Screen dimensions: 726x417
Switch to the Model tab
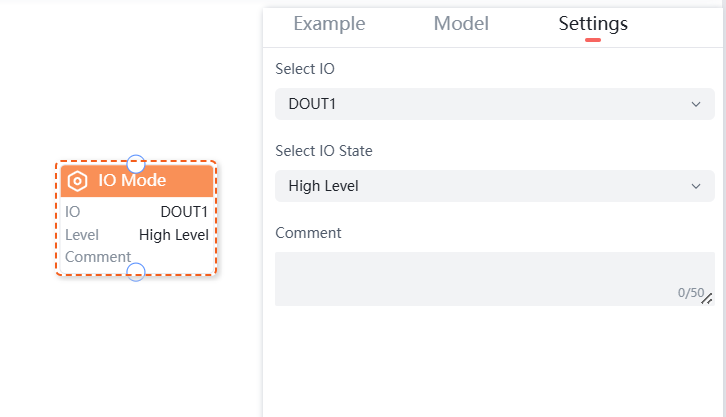pyautogui.click(x=461, y=24)
